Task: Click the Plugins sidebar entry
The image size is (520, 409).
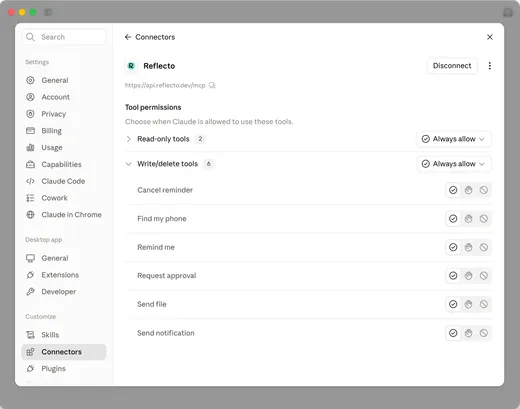Action: point(64,368)
